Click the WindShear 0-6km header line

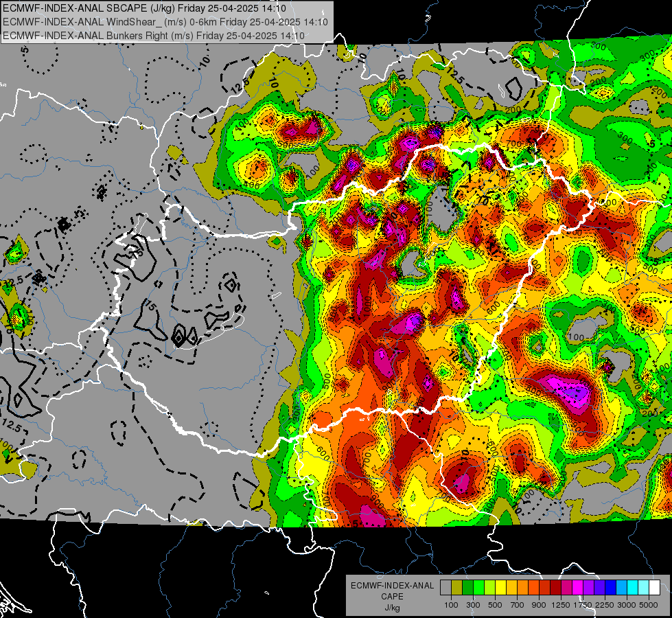[x=165, y=22]
